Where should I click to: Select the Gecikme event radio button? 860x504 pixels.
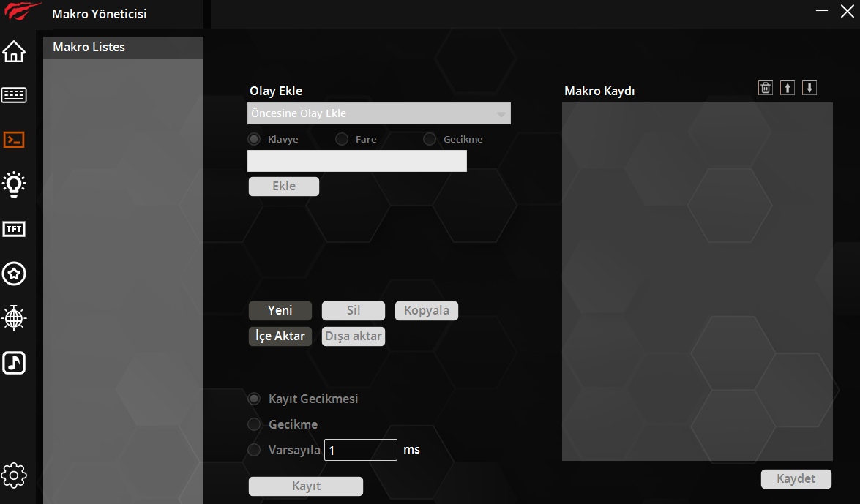point(430,139)
